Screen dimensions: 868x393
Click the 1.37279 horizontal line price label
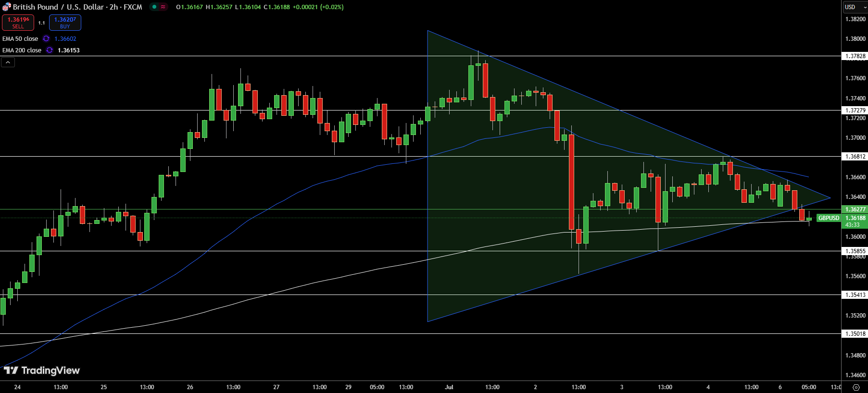[855, 111]
